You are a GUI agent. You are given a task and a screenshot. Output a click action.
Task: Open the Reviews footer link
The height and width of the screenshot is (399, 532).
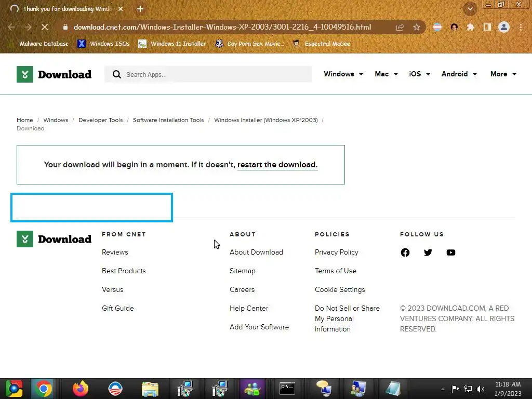point(115,252)
